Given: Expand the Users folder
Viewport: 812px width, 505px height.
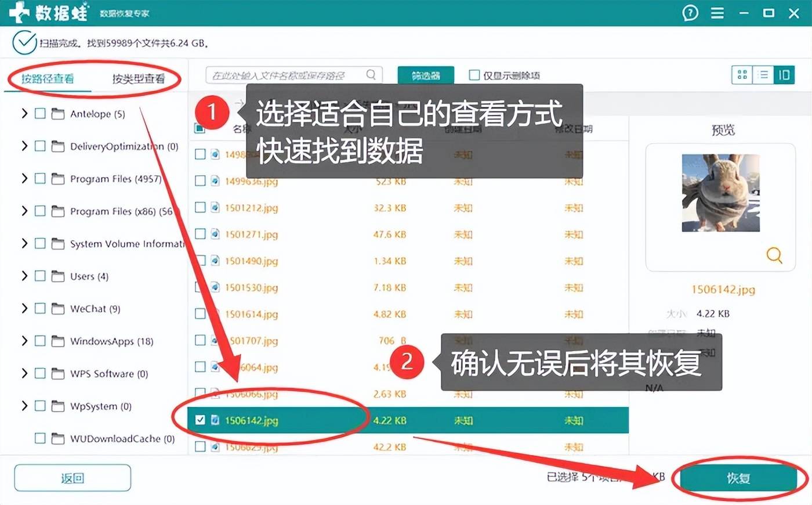Looking at the screenshot, I should (x=24, y=276).
